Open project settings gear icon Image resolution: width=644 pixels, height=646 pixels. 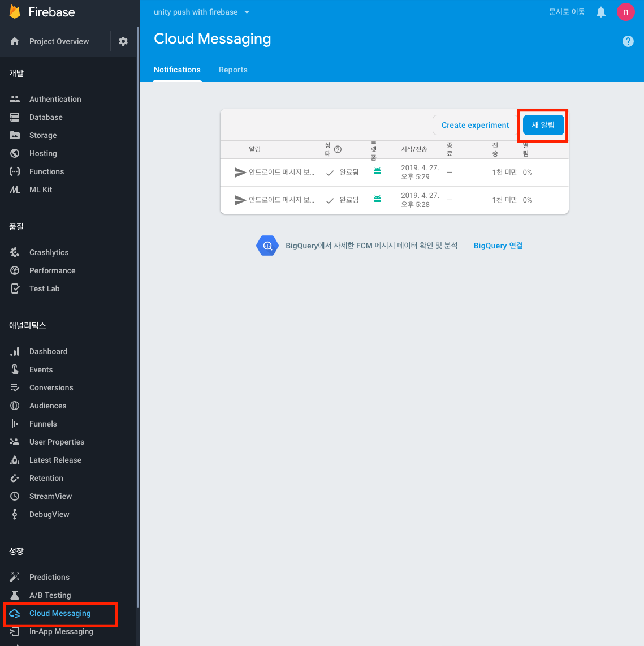(123, 41)
